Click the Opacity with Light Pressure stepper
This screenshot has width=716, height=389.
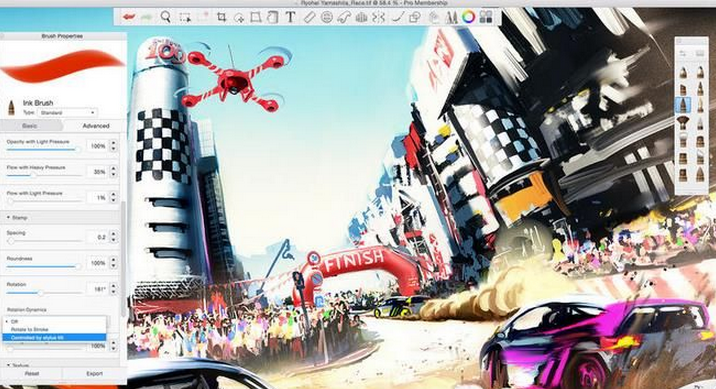pyautogui.click(x=114, y=146)
